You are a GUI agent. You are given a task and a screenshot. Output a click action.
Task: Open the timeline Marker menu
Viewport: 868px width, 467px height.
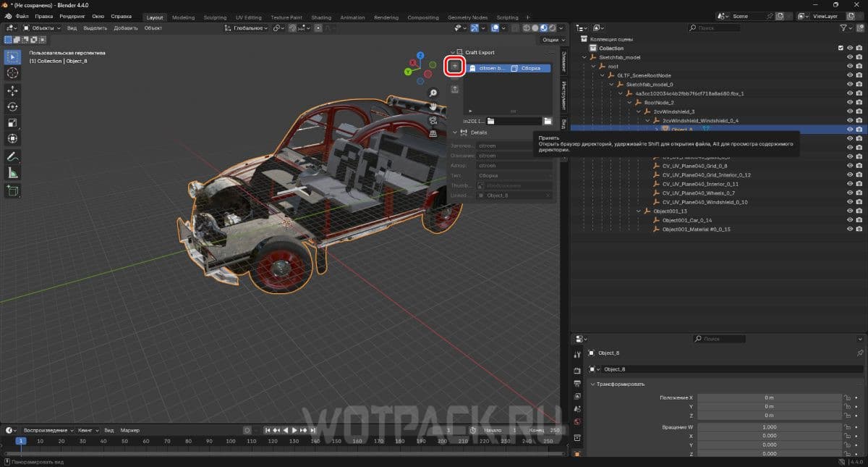129,429
